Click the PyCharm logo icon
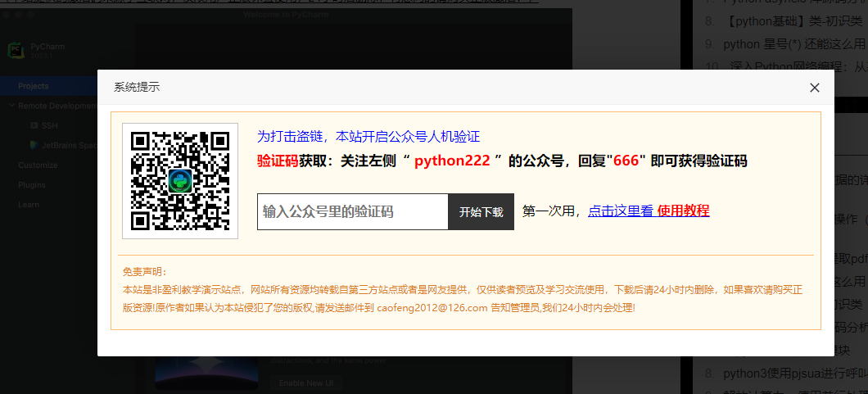 point(16,51)
